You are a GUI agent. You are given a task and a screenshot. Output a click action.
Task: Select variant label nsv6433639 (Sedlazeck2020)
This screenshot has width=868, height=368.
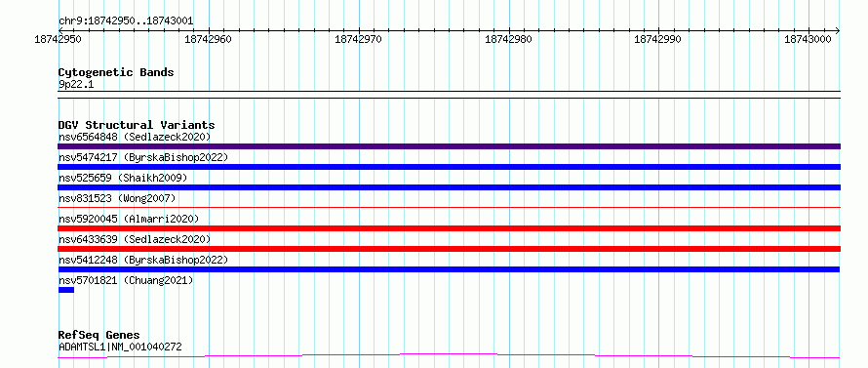tap(135, 239)
